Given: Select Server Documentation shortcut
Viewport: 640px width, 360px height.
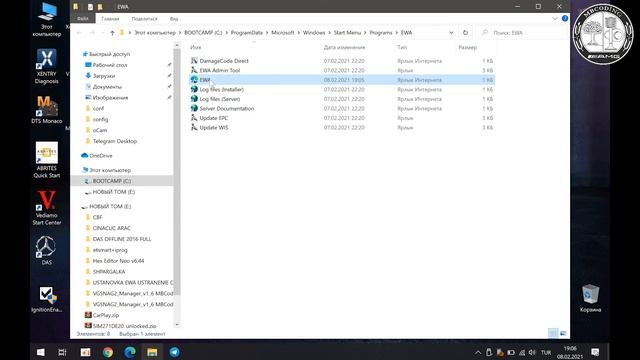Looking at the screenshot, I should [x=227, y=109].
